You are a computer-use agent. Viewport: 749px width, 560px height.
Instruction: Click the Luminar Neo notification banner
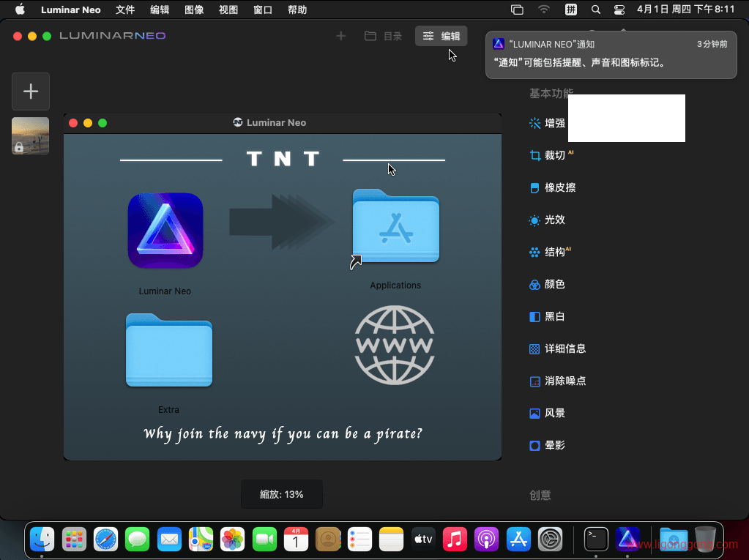coord(611,55)
